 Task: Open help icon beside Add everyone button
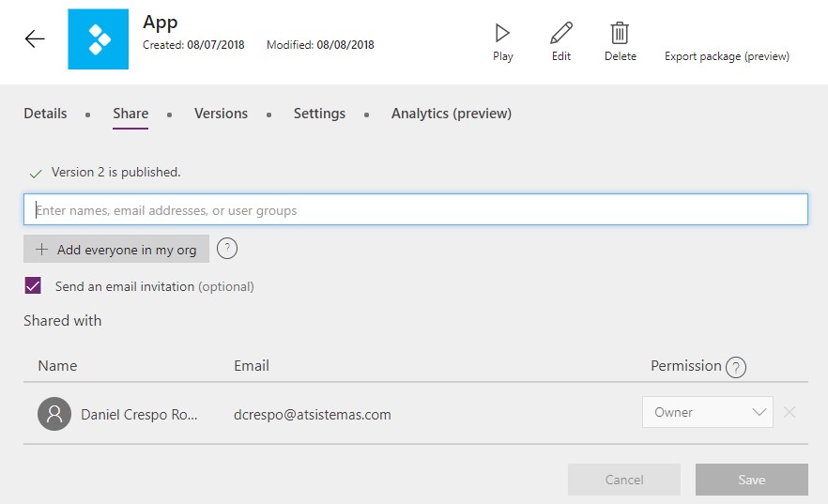pos(227,248)
